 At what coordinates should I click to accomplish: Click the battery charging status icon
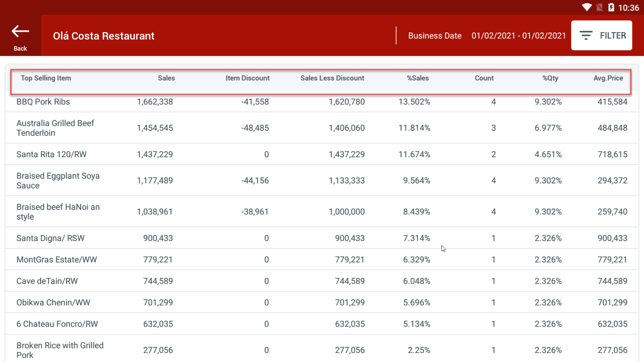click(611, 7)
